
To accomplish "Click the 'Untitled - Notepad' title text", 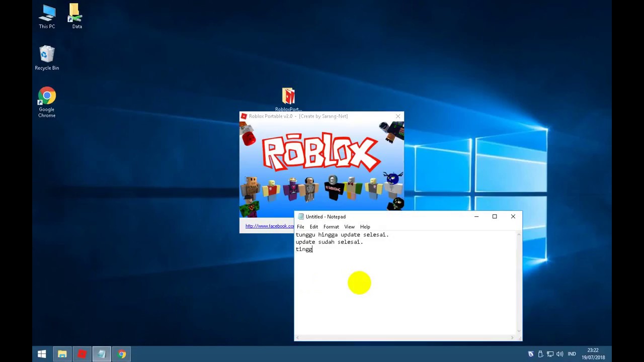I will tap(326, 217).
